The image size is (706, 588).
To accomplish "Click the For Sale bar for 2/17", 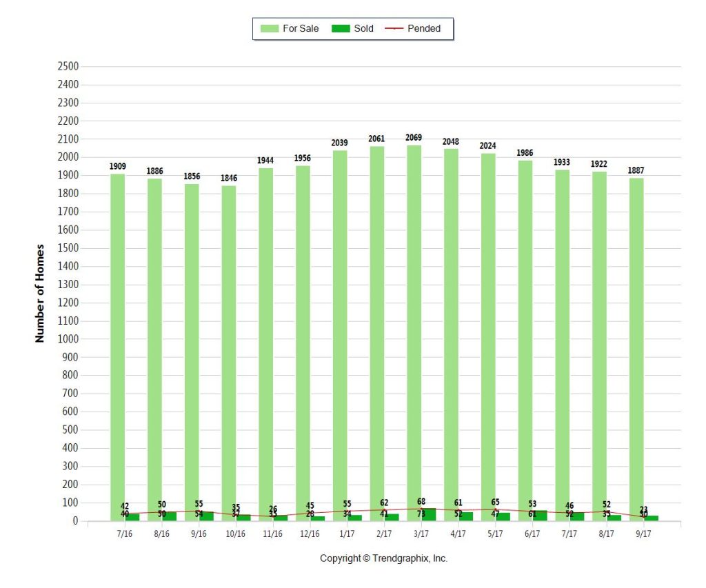I will [377, 334].
